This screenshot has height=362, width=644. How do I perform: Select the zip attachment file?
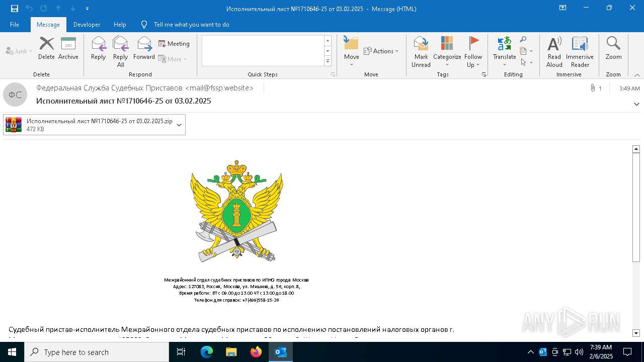(89, 125)
